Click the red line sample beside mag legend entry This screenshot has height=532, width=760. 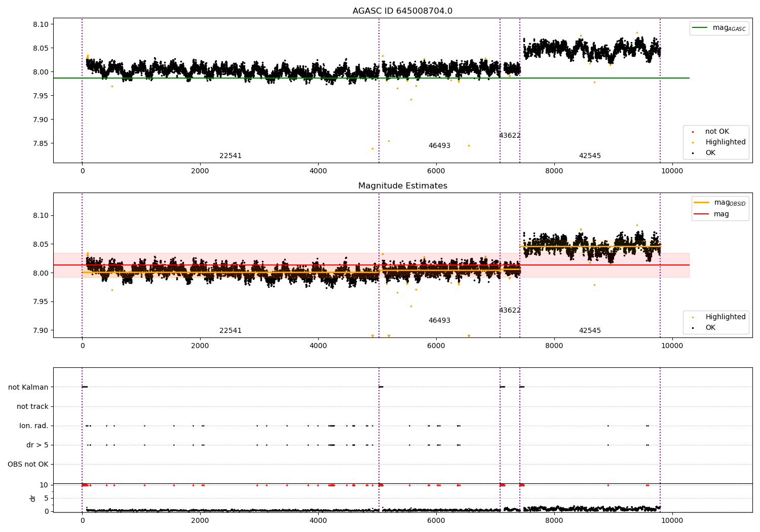702,214
